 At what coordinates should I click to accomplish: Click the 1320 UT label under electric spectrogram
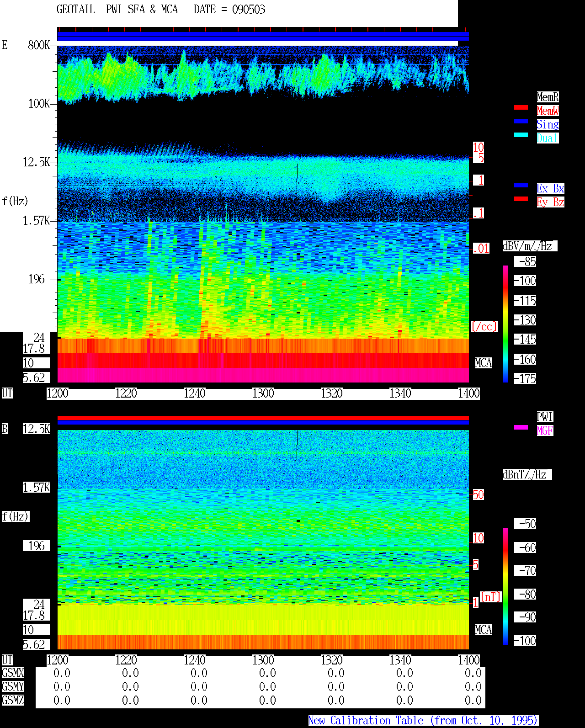[332, 393]
